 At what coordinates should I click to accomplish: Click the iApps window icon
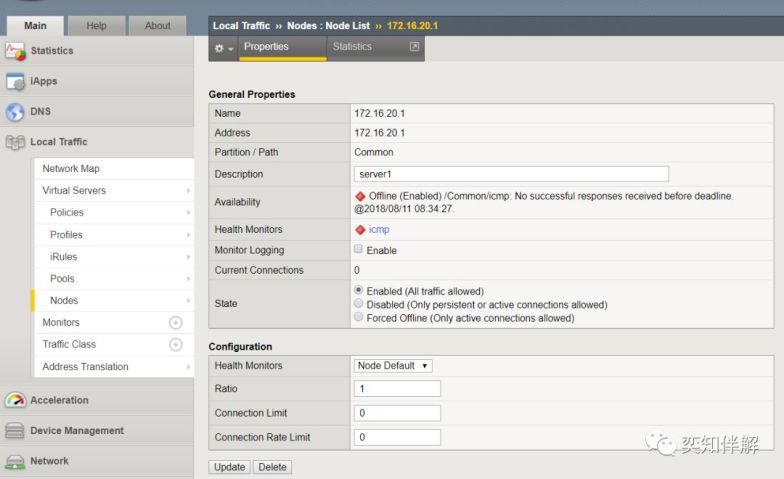pos(15,81)
